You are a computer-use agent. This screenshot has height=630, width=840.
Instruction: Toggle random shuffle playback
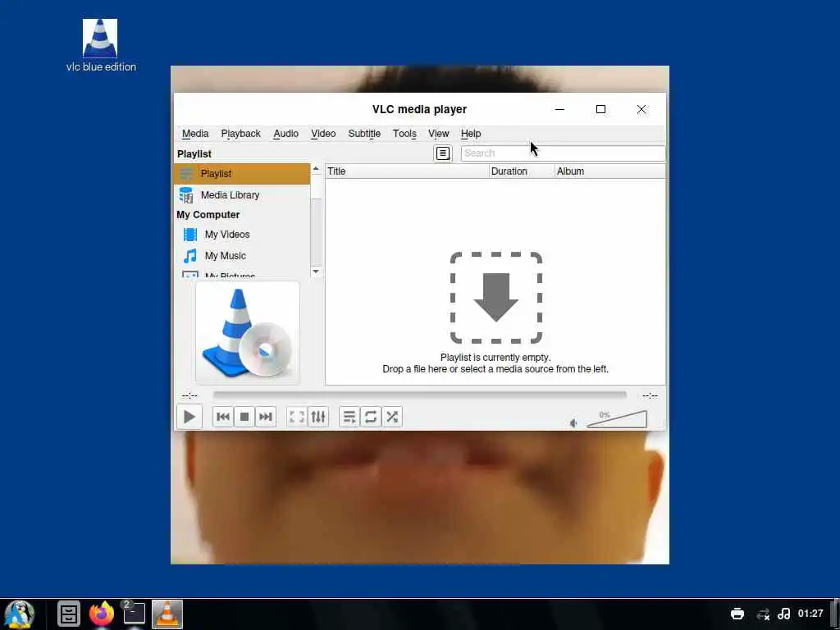click(392, 417)
